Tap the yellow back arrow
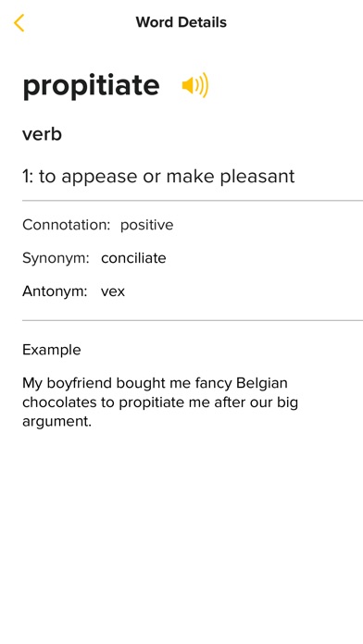Viewport: 363px width, 644px height. point(19,22)
